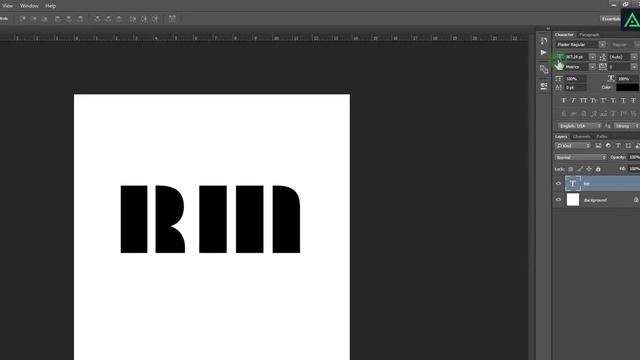Click the baseline shift icon
The image size is (640, 360).
click(559, 87)
